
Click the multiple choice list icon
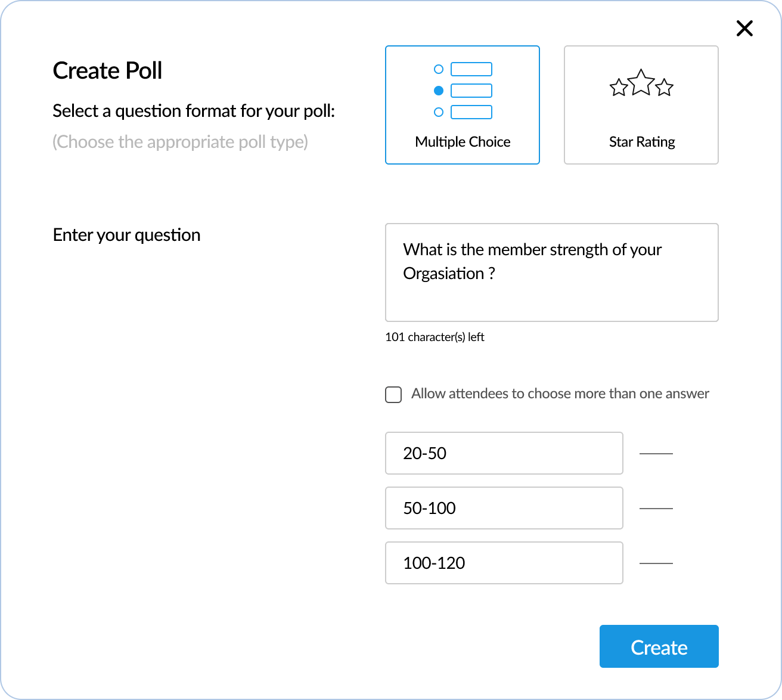click(463, 91)
